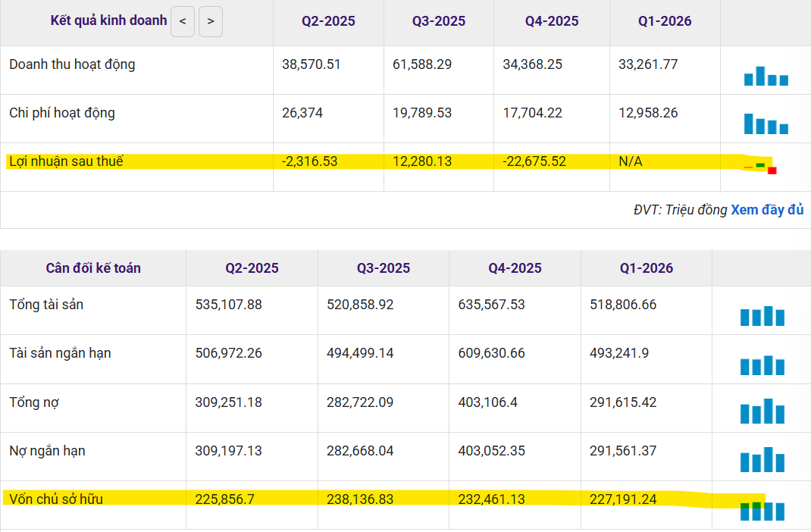Image resolution: width=811 pixels, height=532 pixels.
Task: Click the previous quarter '<' arrow button
Action: point(183,22)
